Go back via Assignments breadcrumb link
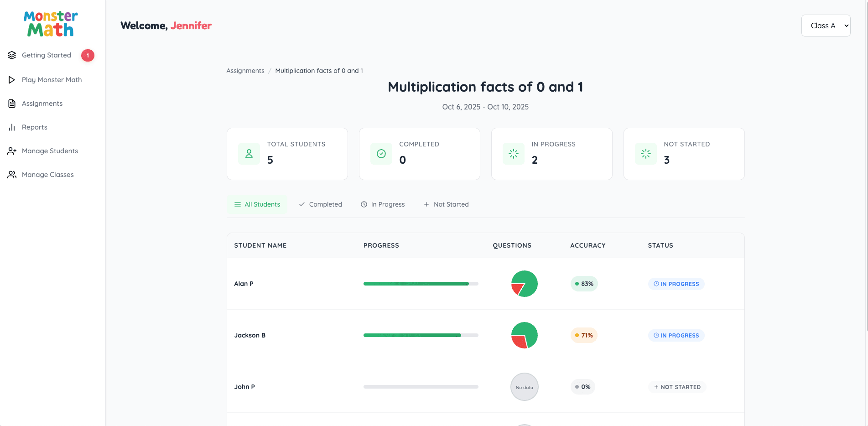The image size is (868, 426). 245,71
